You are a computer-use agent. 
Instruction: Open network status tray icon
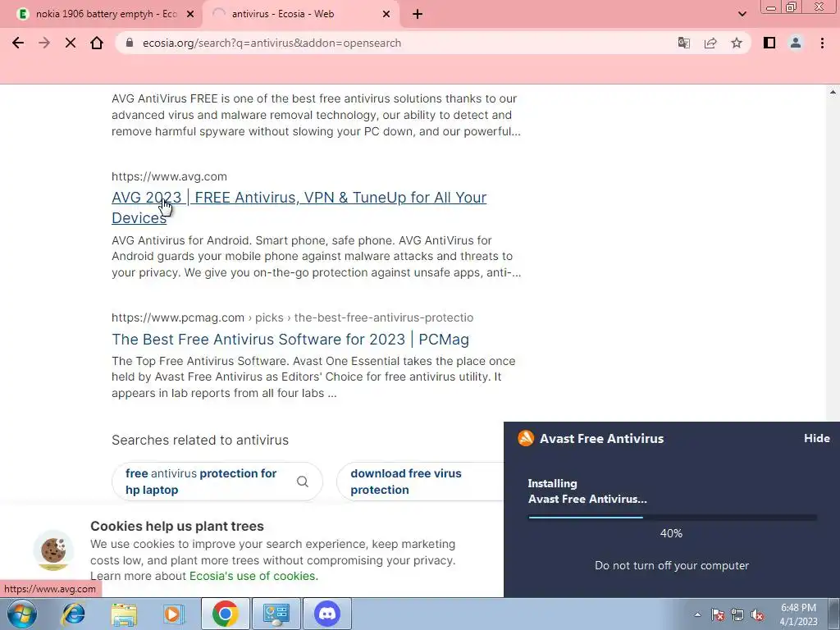(x=737, y=614)
